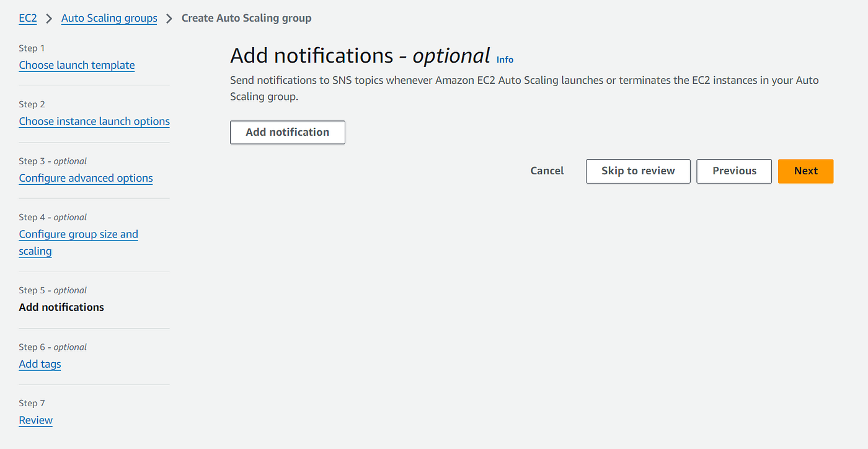Open Choose instance launch options step
Image resolution: width=868 pixels, height=449 pixels.
[94, 122]
